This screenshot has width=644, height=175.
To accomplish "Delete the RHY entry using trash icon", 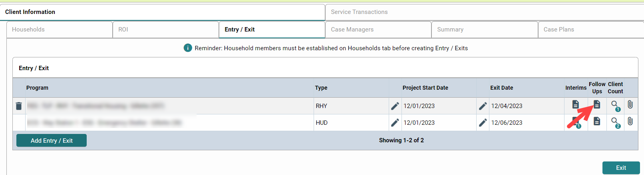I will (19, 106).
